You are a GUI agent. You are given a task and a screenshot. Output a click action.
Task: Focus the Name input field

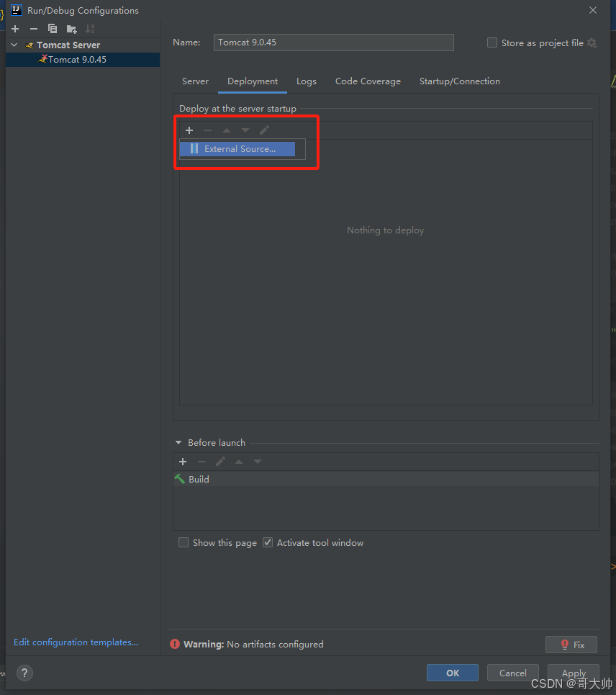tap(333, 42)
